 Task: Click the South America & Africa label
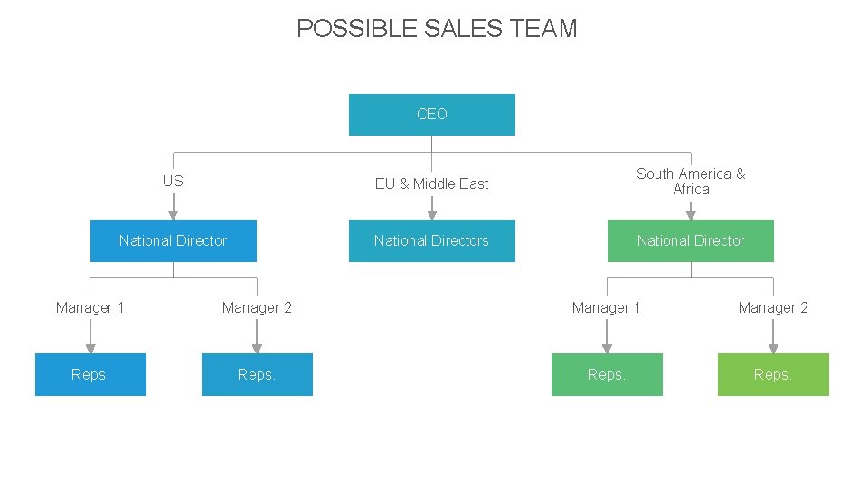pos(691,181)
